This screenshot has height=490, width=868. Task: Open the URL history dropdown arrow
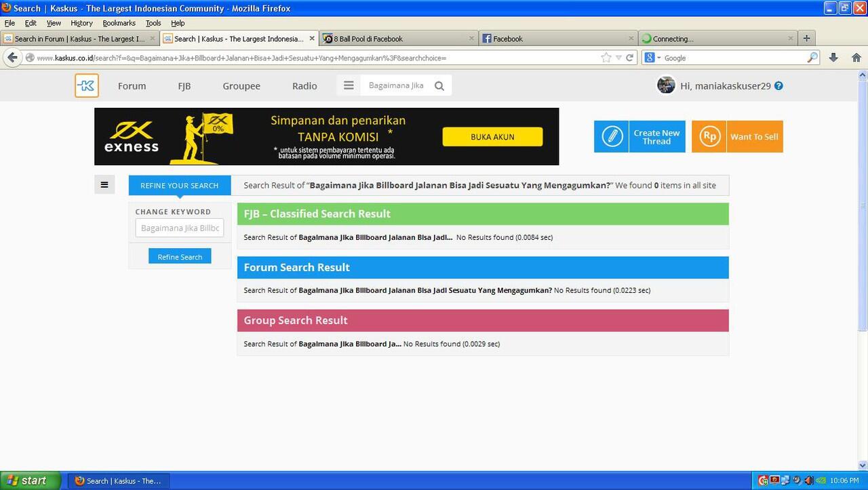click(618, 58)
